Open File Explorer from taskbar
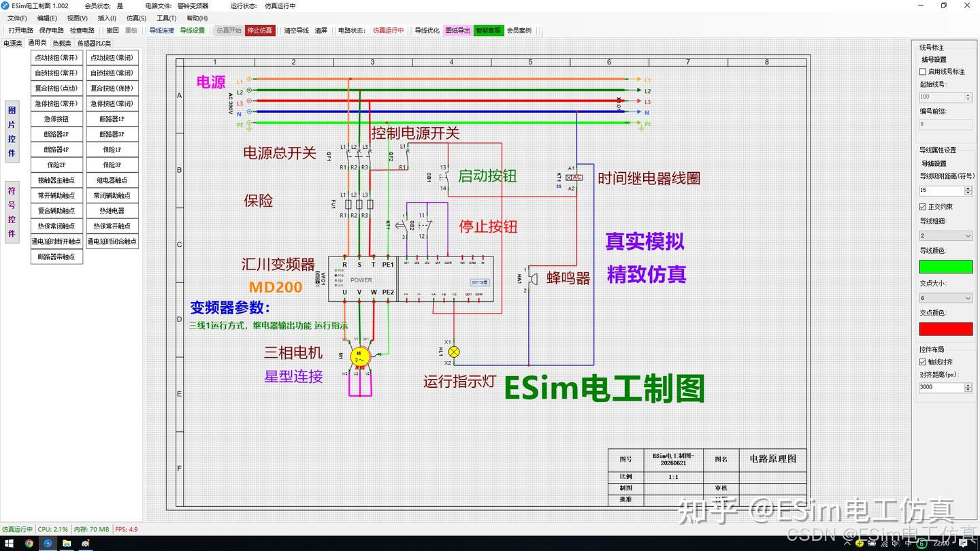 click(x=67, y=544)
